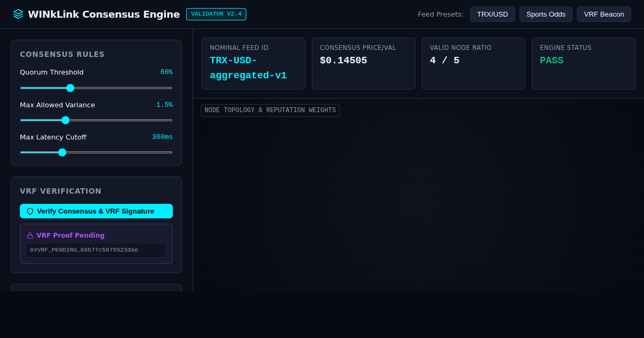The image size is (644, 338).
Task: Click Verify Consensus & VRF Signature button
Action: point(96,211)
